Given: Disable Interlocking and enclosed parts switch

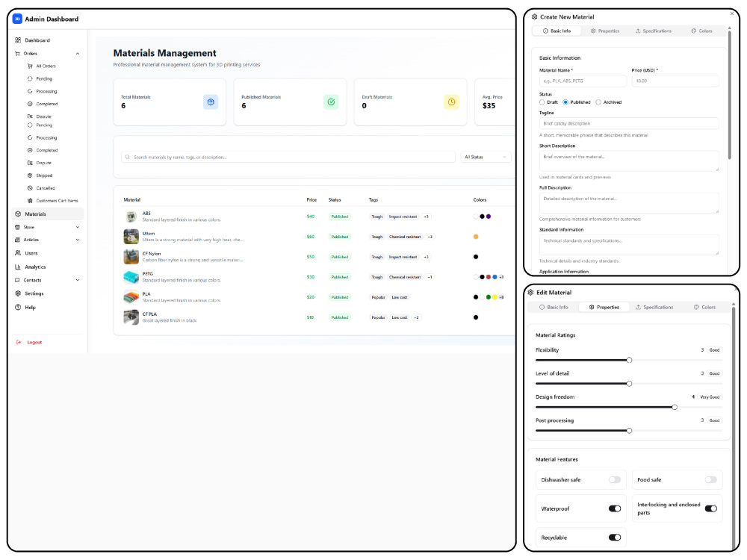Looking at the screenshot, I should click(711, 509).
